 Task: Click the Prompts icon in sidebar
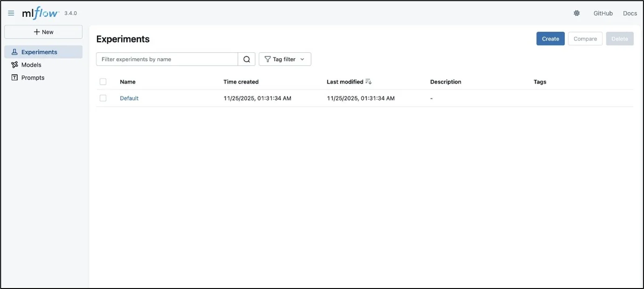pos(14,78)
